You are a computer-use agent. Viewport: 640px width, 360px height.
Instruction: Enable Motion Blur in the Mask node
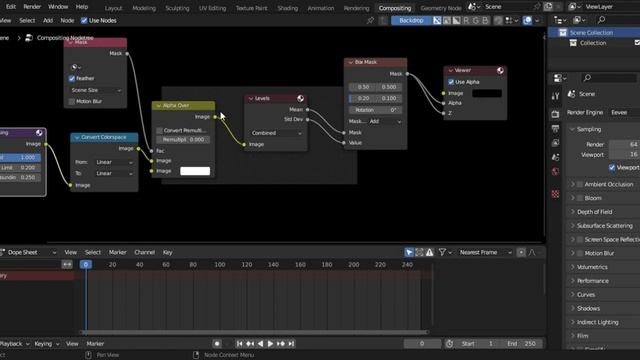pos(72,101)
